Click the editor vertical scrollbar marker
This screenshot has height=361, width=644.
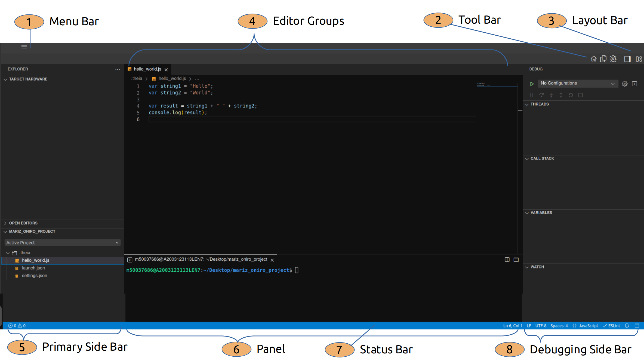(520, 110)
